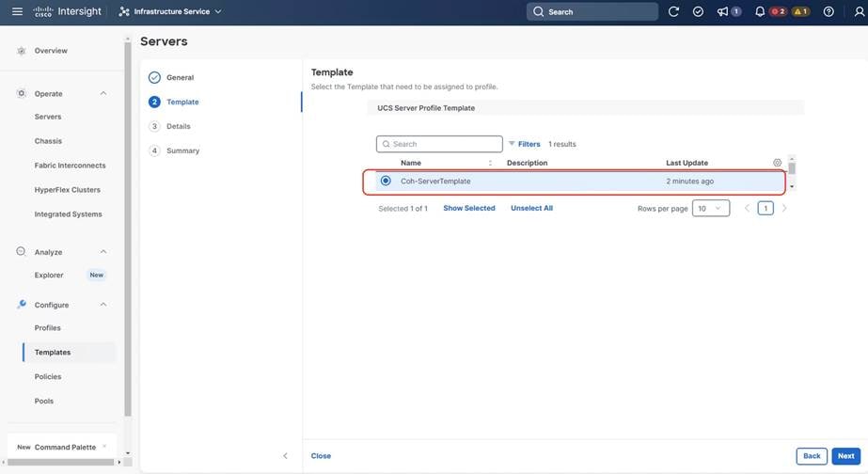Open Explorer in the sidebar
Image resolution: width=868 pixels, height=474 pixels.
click(x=49, y=276)
